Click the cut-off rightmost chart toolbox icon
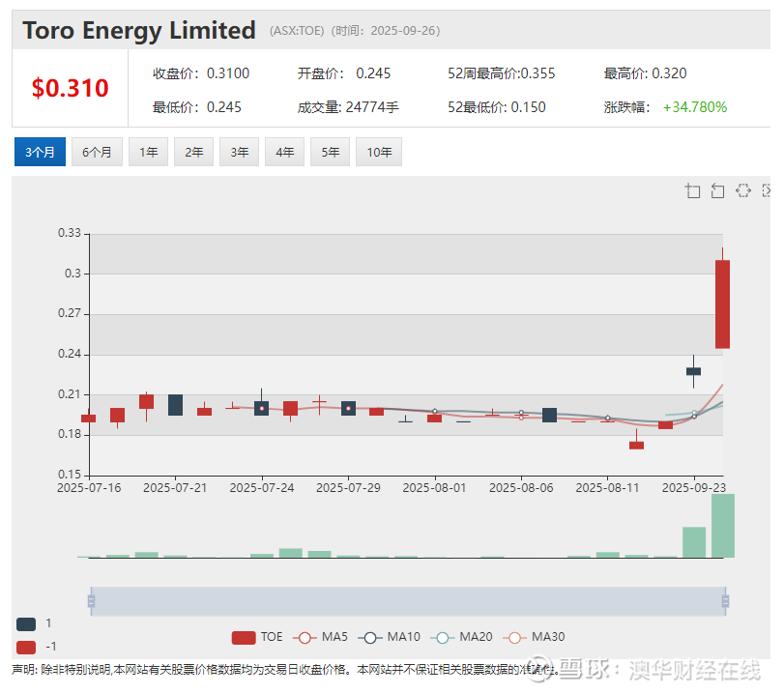The width and height of the screenshot is (784, 694). tap(766, 190)
